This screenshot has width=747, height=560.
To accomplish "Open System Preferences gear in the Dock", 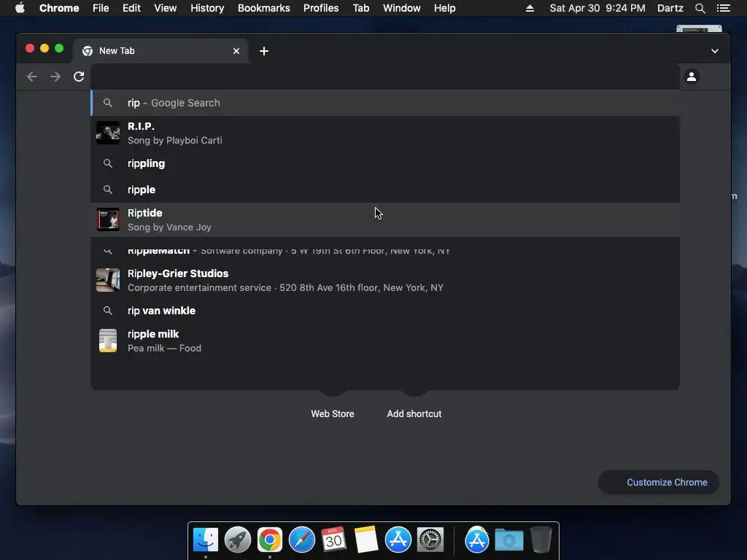I will (430, 540).
